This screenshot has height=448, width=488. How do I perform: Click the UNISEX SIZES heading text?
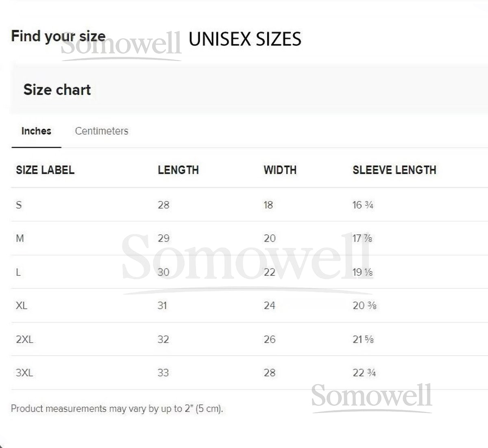point(245,39)
